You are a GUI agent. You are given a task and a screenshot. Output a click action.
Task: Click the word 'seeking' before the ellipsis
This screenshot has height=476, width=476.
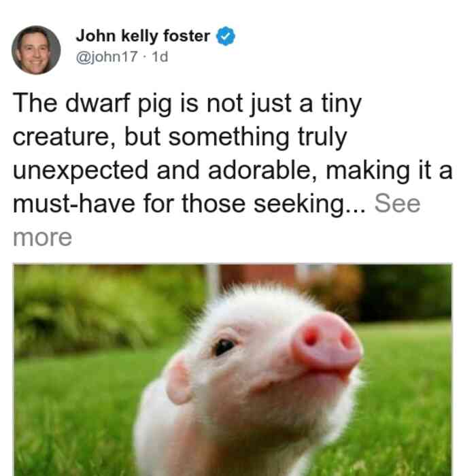[x=299, y=204]
